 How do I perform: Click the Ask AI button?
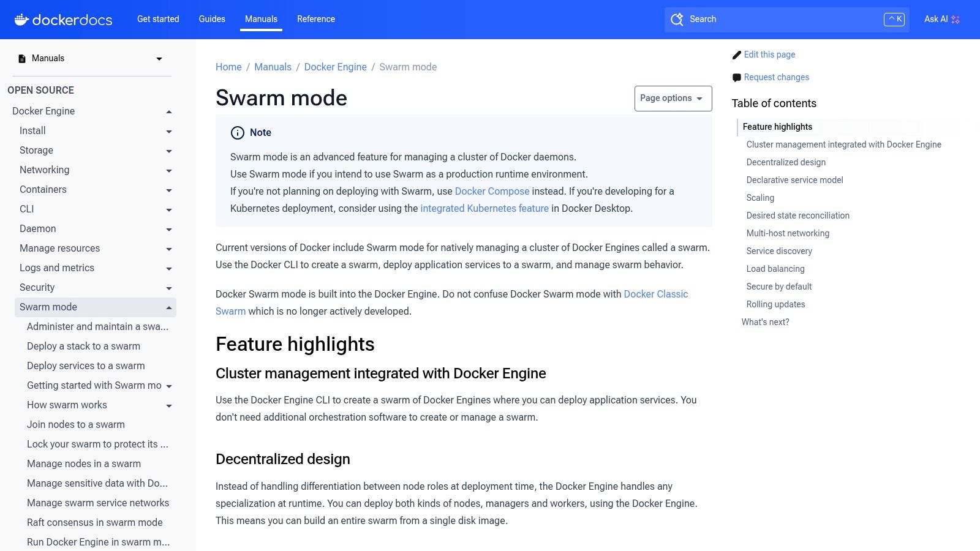942,20
